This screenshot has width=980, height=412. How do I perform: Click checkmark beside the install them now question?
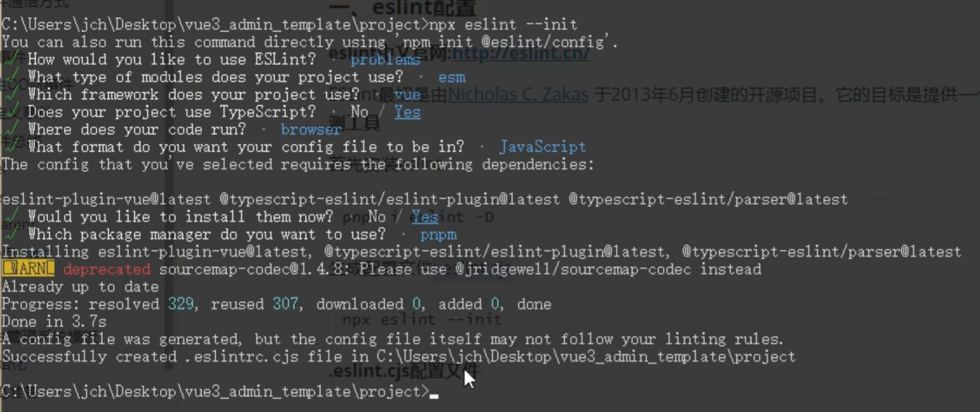coord(12,217)
